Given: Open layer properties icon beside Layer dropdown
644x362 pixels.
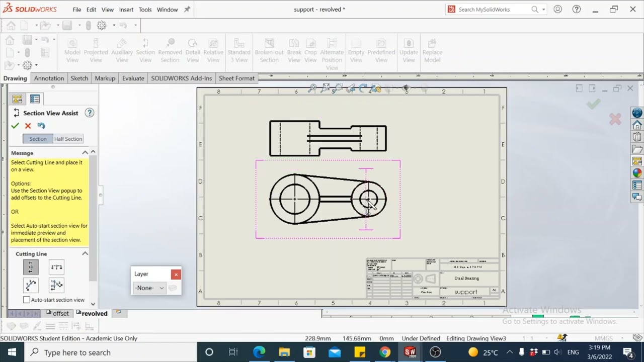Looking at the screenshot, I should point(173,288).
